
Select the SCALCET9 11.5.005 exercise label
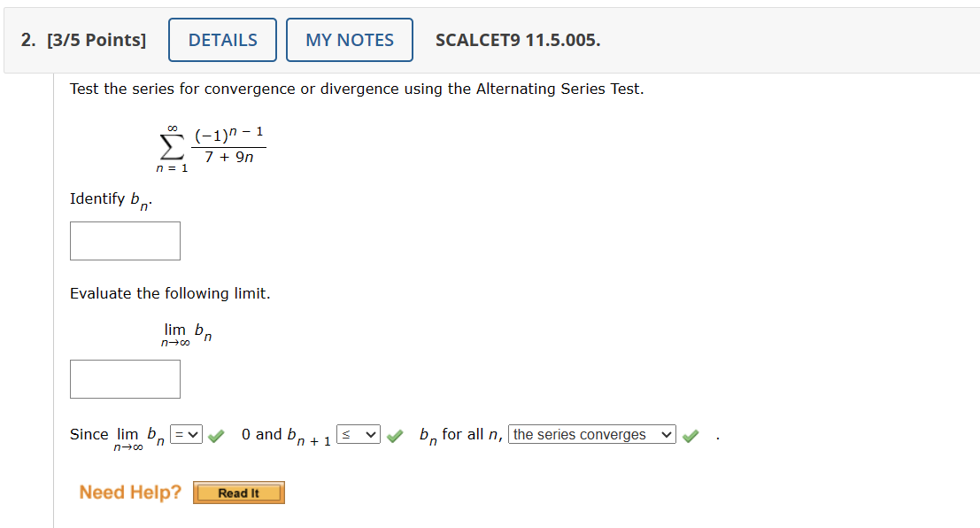coord(518,39)
